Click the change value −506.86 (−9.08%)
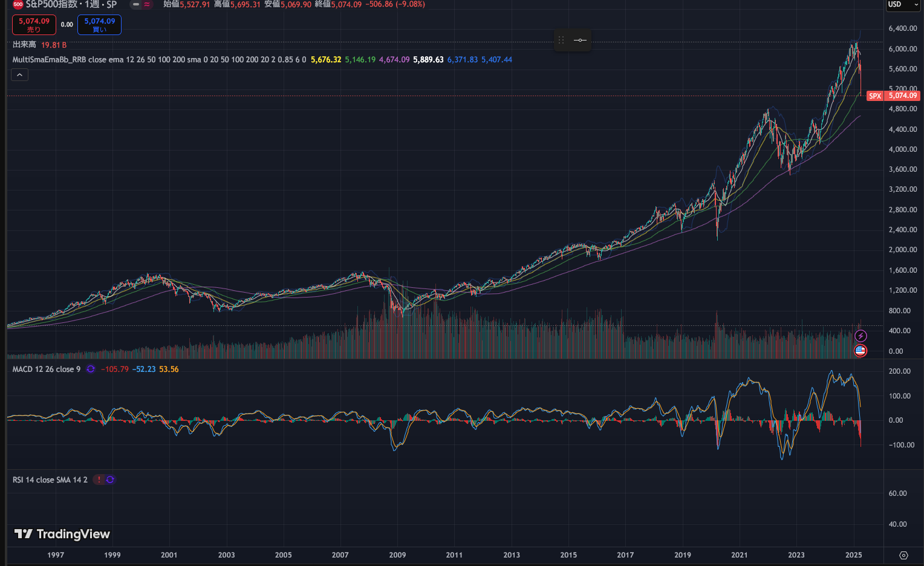The height and width of the screenshot is (566, 924). tap(395, 4)
